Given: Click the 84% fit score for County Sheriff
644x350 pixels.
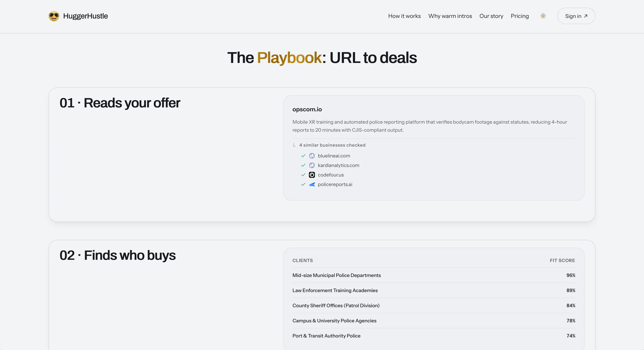Looking at the screenshot, I should (571, 306).
